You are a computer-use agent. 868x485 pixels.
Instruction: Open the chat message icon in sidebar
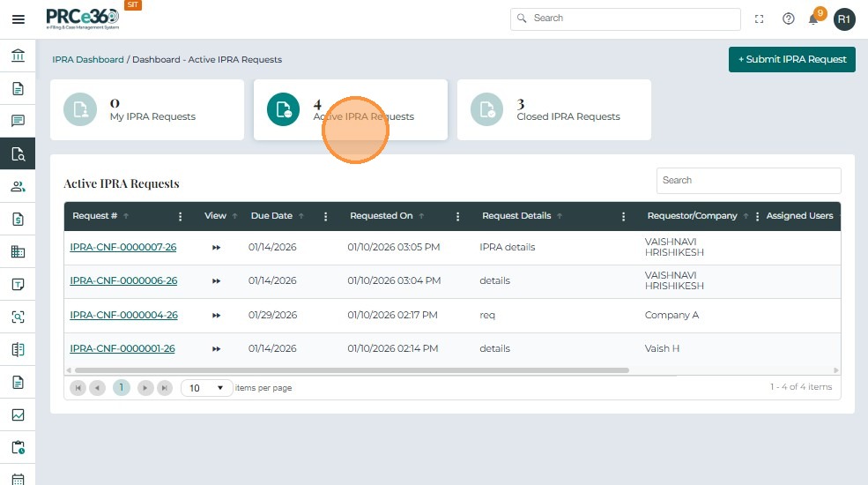point(18,121)
